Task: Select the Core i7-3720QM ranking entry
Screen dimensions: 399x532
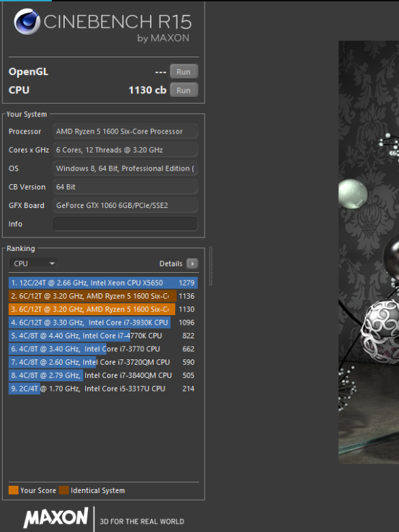Action: point(103,362)
